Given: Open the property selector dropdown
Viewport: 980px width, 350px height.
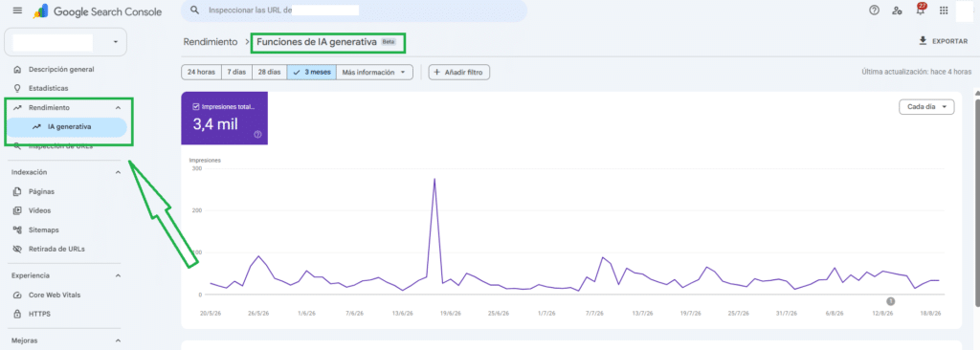Looking at the screenshot, I should point(66,42).
